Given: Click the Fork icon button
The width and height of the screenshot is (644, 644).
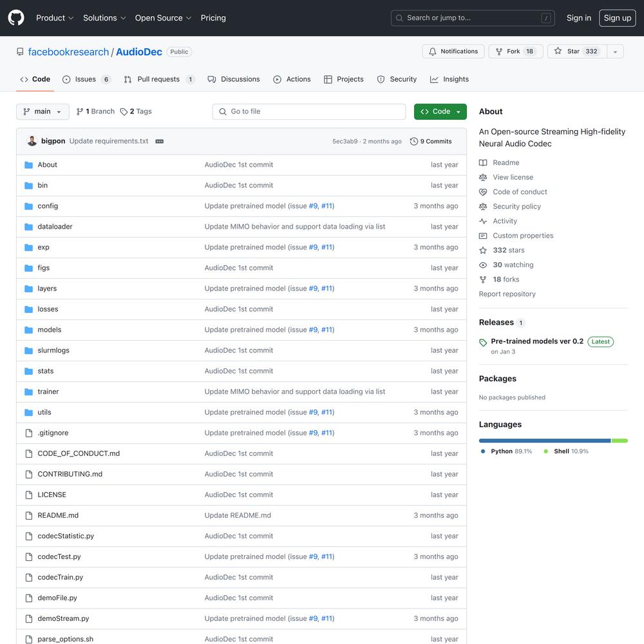Looking at the screenshot, I should tap(498, 52).
